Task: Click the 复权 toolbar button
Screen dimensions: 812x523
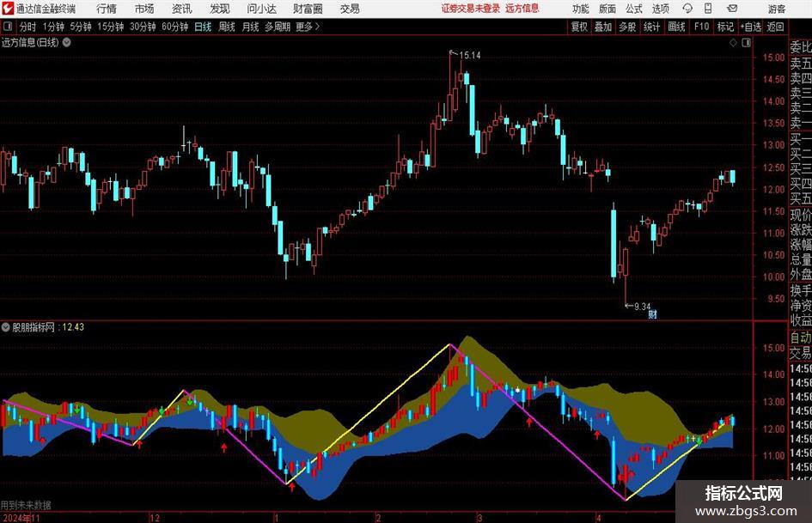Action: [579, 27]
